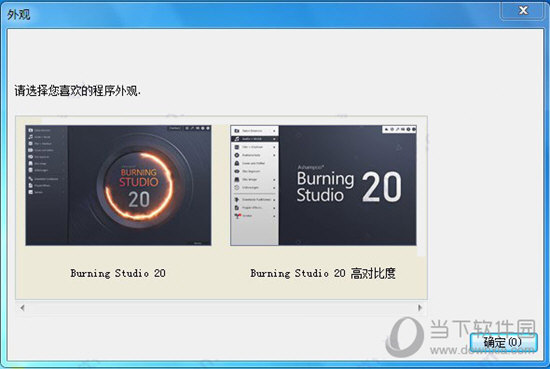Click the 'Burning Studio 20' caption label
Viewport: 550px width, 369px height.
coord(118,273)
